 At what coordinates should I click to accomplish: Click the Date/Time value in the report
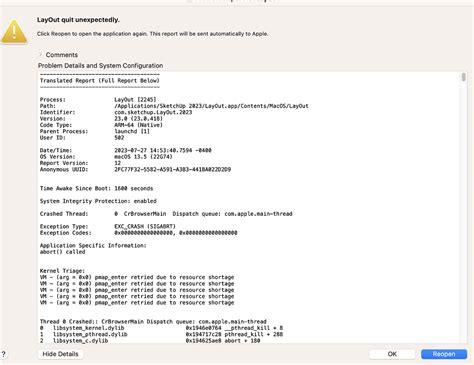[x=163, y=150]
